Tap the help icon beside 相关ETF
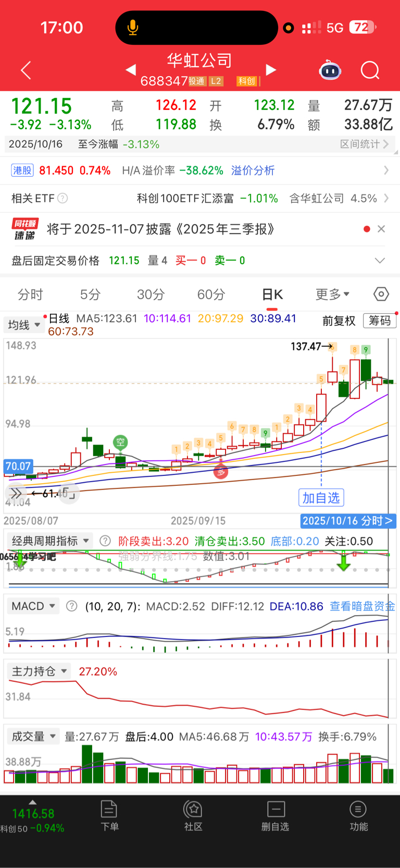This screenshot has width=400, height=868. (63, 198)
